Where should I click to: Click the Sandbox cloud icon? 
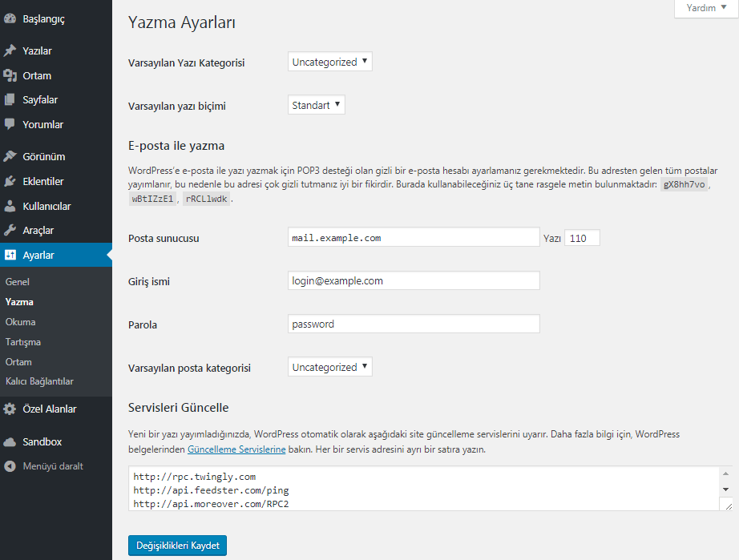pyautogui.click(x=10, y=441)
